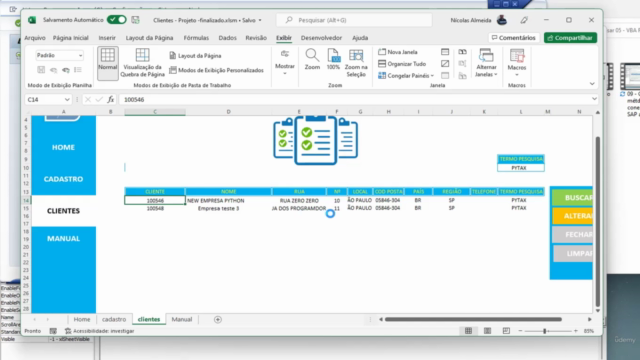This screenshot has width=640, height=360.
Task: Switch to the Página Inicial ribbon tab
Action: coord(71,38)
